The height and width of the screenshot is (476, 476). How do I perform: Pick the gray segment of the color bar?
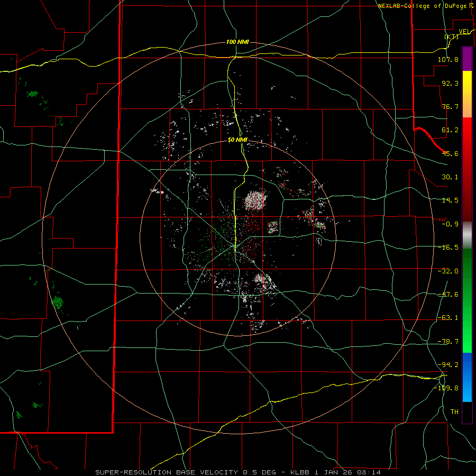[467, 235]
